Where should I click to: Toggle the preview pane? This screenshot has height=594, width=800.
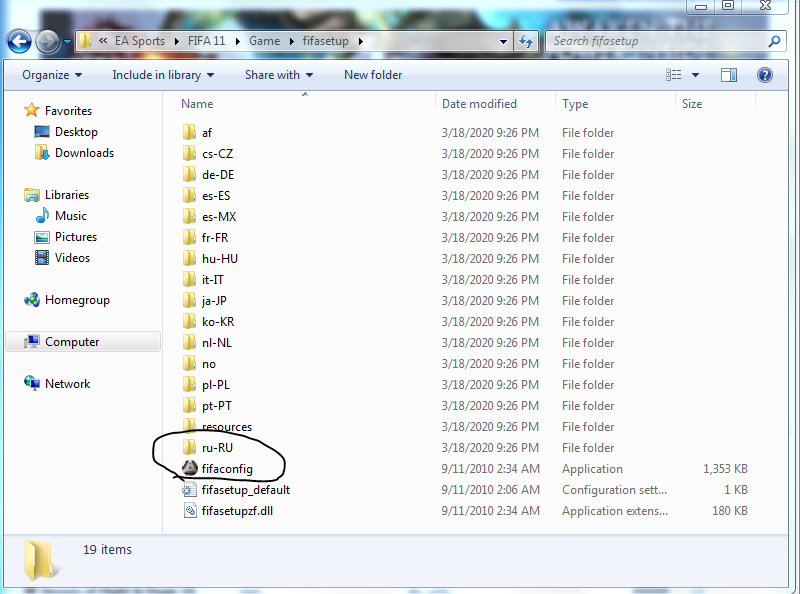click(729, 75)
